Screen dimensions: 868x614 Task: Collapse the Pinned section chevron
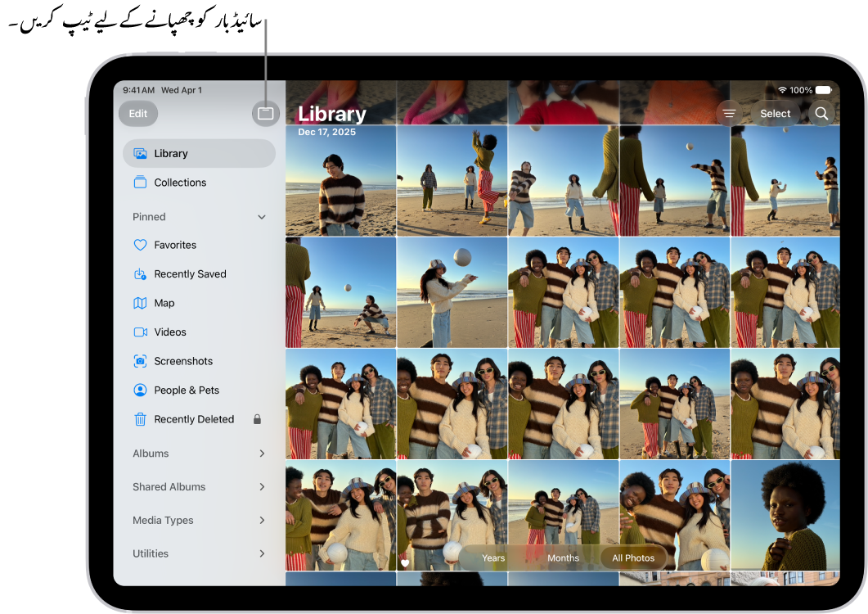click(262, 217)
